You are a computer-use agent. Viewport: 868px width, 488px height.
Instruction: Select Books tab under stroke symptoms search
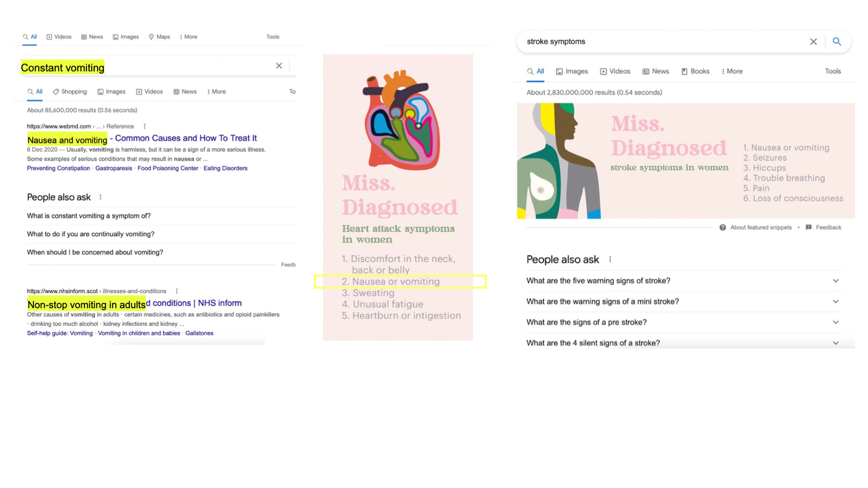pyautogui.click(x=695, y=71)
